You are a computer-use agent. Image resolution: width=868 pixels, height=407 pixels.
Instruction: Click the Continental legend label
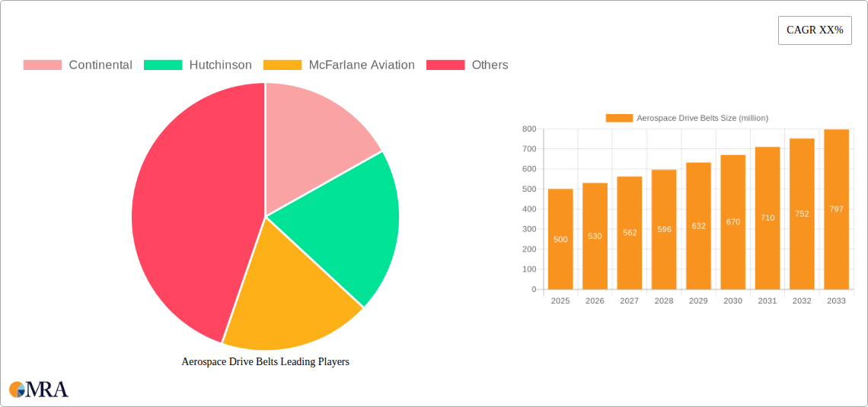pyautogui.click(x=101, y=65)
